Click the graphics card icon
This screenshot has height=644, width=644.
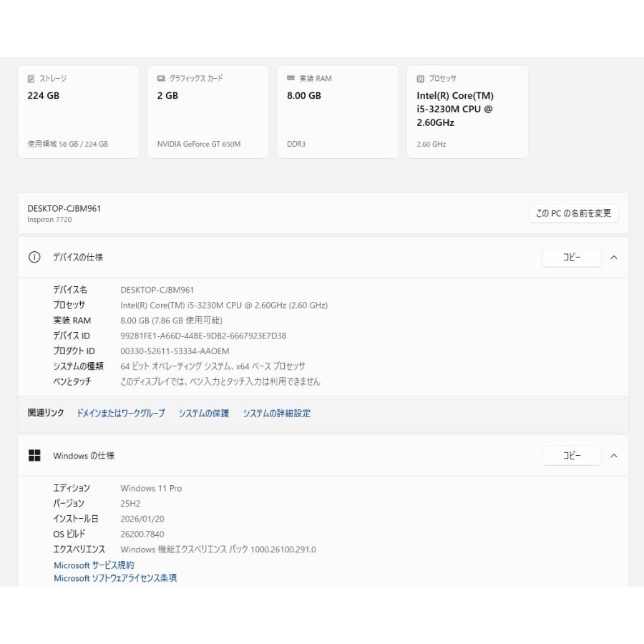(x=161, y=79)
